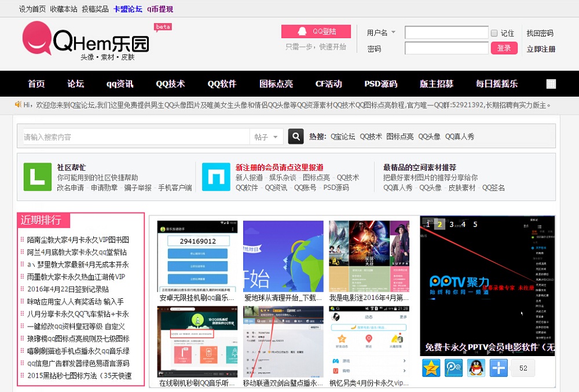Click hot search term Q宝论坛
The height and width of the screenshot is (392, 579).
coord(343,137)
